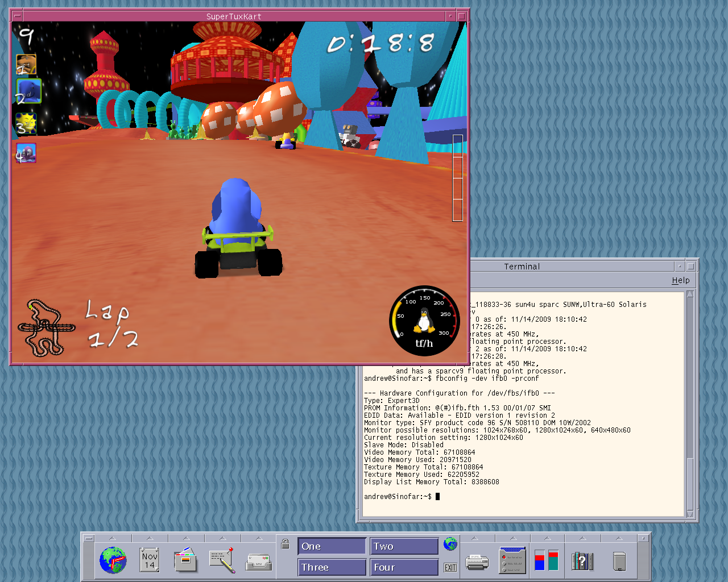The height and width of the screenshot is (582, 728).
Task: Open the front panel window menu button
Action: (x=89, y=538)
